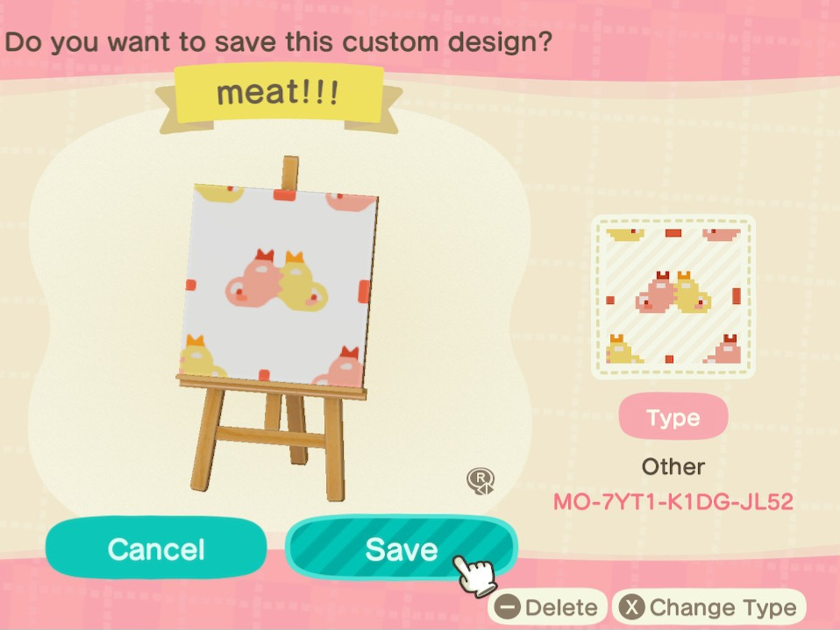Click the minus icon next to Delete
The width and height of the screenshot is (840, 630).
[507, 607]
